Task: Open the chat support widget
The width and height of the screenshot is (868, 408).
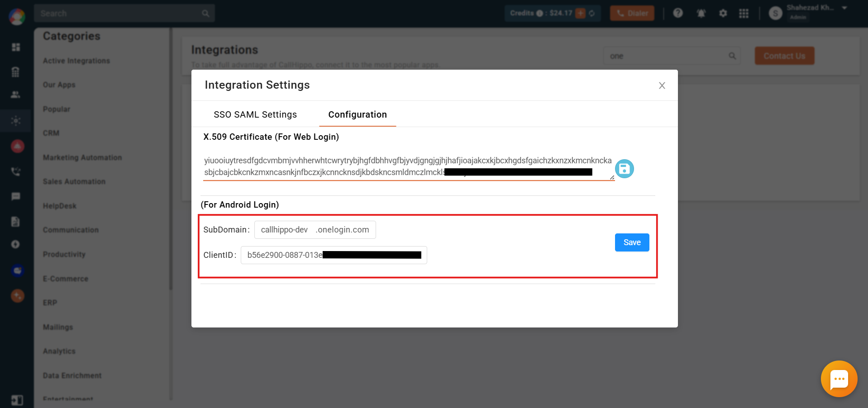Action: [839, 379]
